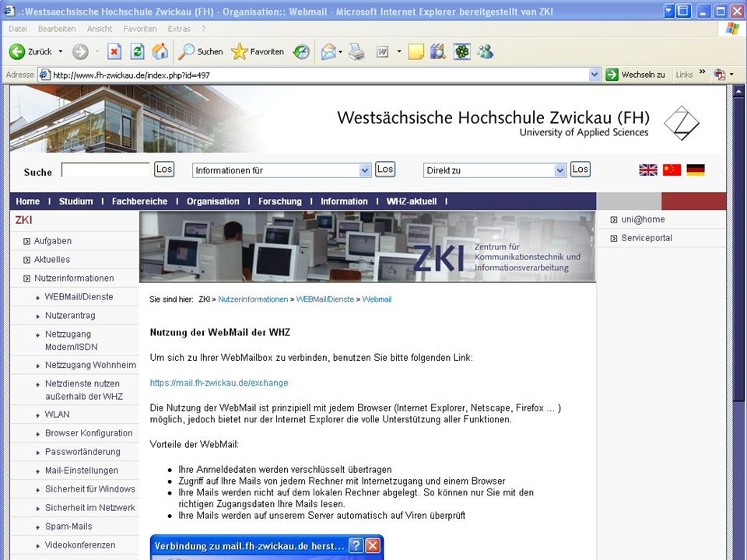Open the Favoriten menu in menu bar

click(140, 29)
